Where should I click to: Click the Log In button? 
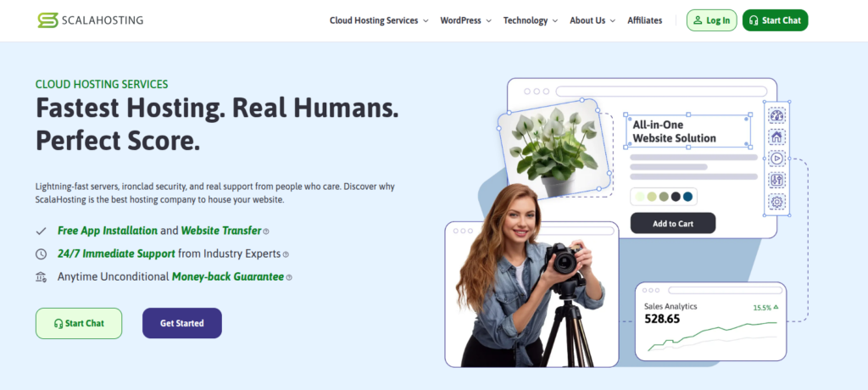tap(711, 20)
